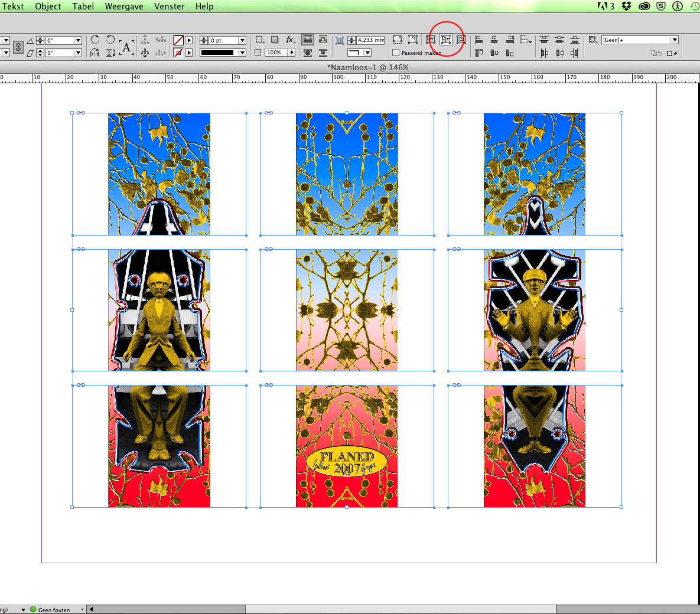Align horizontal centers
Screen dimensions: 700x614
(494, 40)
